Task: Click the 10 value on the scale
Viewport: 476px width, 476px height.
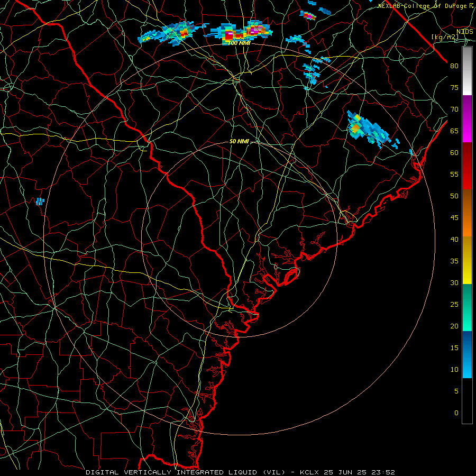Action: 454,370
